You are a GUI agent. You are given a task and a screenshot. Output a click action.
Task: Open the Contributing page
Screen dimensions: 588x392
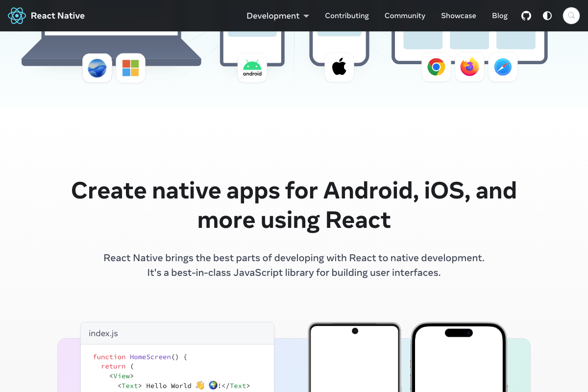[347, 16]
